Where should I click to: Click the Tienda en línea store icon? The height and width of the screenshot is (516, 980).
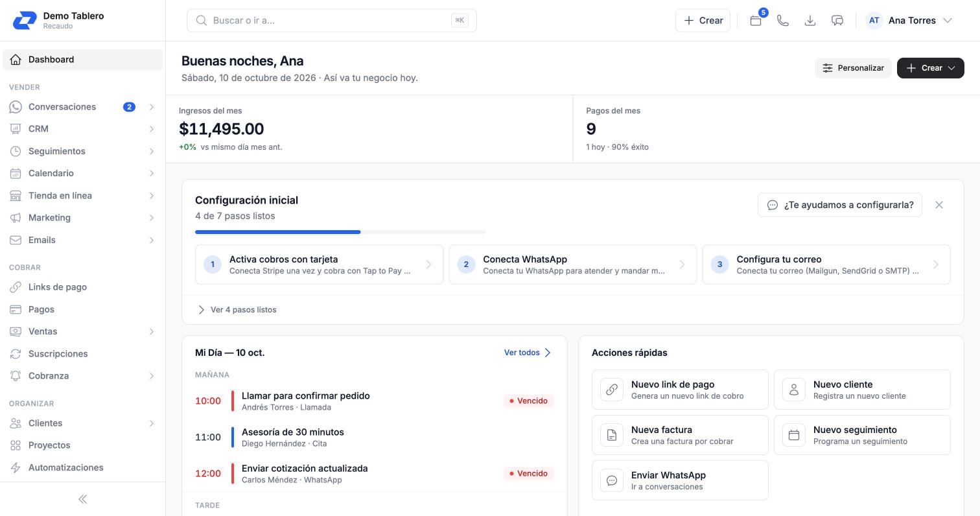pos(16,196)
